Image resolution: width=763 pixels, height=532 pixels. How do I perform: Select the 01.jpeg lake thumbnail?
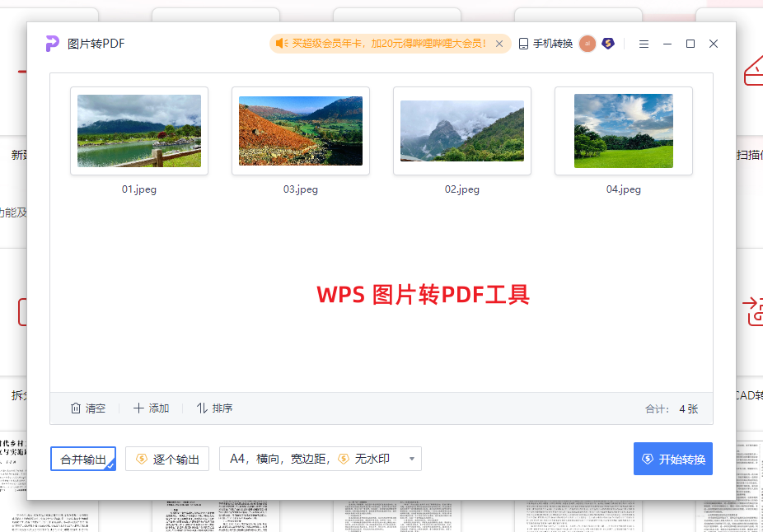pos(139,131)
